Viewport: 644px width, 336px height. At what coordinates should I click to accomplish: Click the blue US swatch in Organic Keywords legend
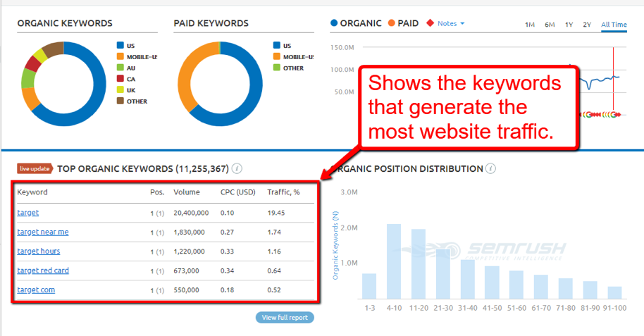[120, 45]
